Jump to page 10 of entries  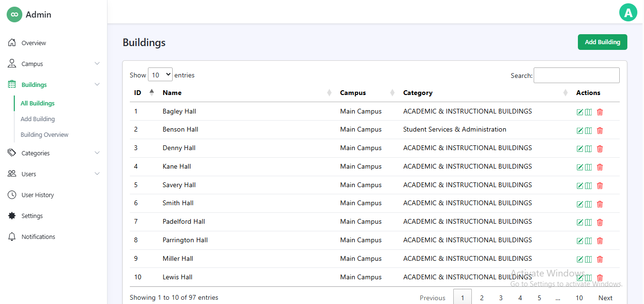coord(579,298)
